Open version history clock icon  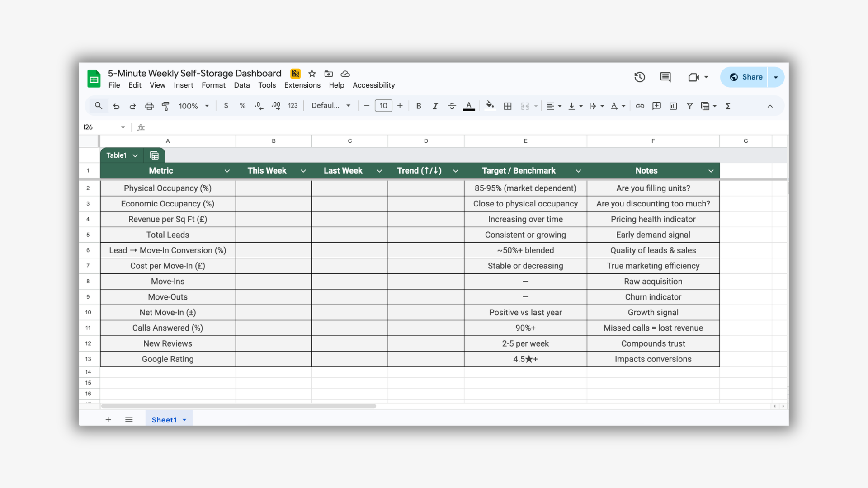click(639, 77)
